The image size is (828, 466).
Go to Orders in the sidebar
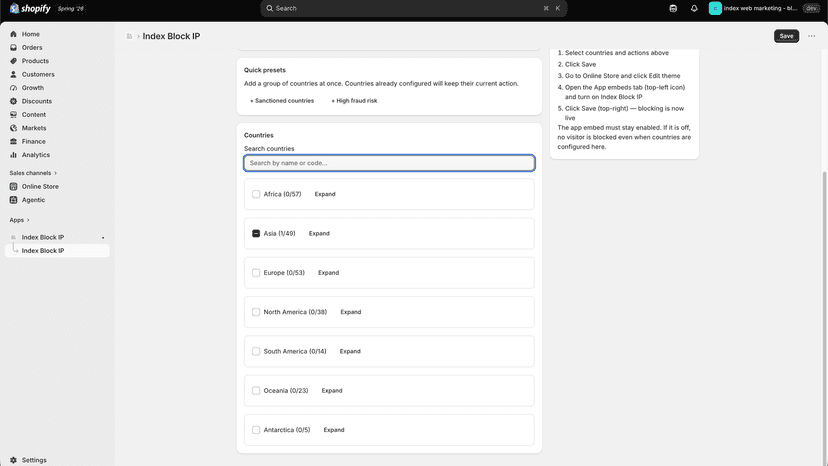[x=32, y=48]
